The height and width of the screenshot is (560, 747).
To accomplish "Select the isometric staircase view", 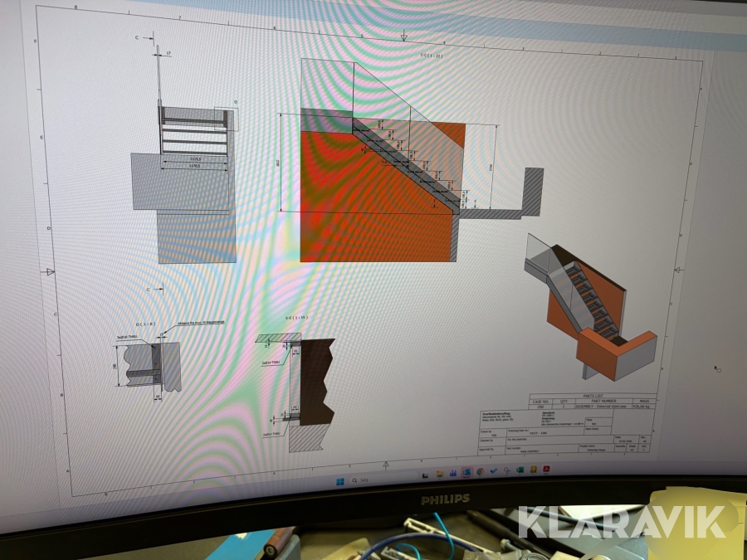I will [x=591, y=307].
